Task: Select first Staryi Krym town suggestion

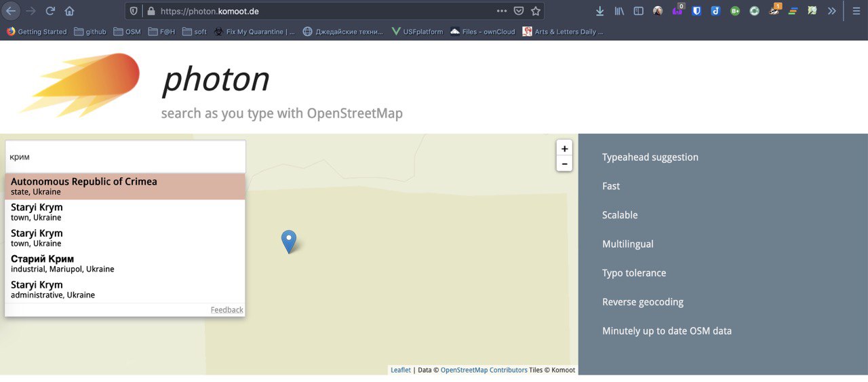Action: coord(125,212)
